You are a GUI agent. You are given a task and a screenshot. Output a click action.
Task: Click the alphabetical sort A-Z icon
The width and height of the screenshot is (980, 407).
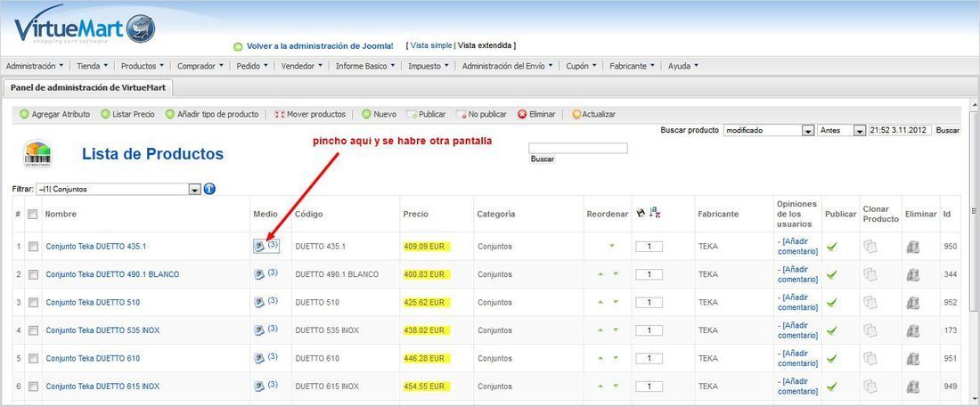click(655, 213)
